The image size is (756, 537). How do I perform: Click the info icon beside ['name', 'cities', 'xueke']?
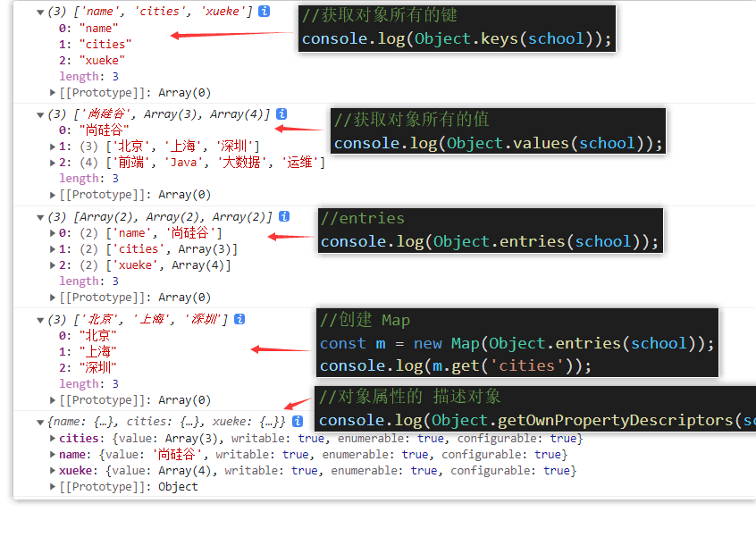[x=265, y=11]
